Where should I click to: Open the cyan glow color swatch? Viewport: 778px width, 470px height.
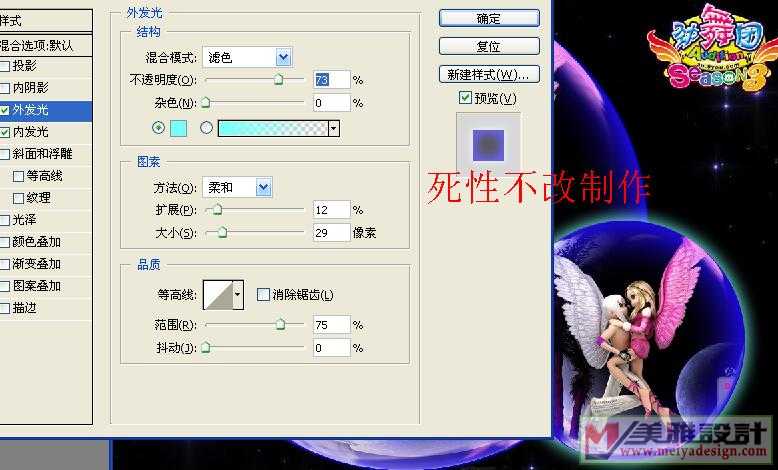coord(179,128)
